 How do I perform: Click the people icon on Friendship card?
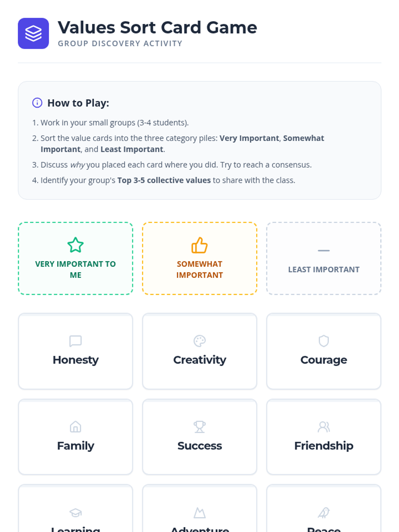coord(324,427)
